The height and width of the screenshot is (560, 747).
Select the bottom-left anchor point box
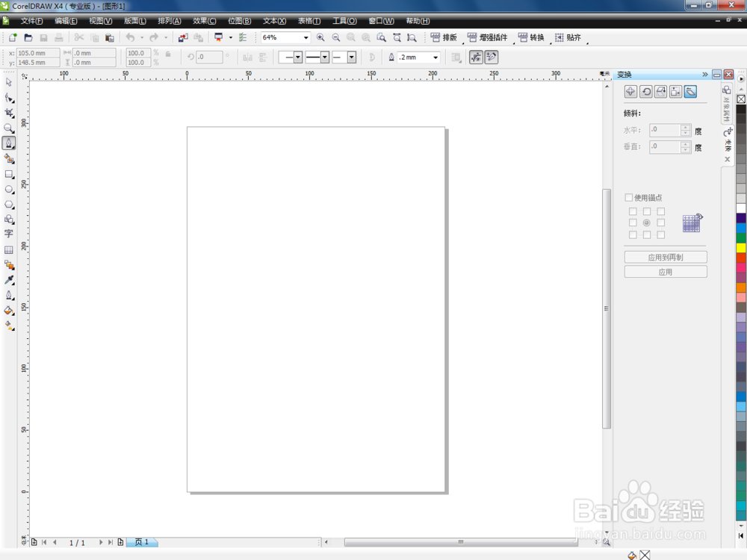[x=633, y=234]
